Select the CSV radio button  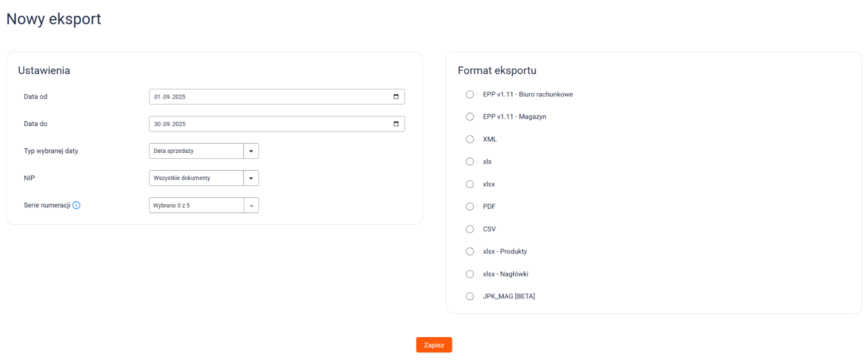coord(470,229)
